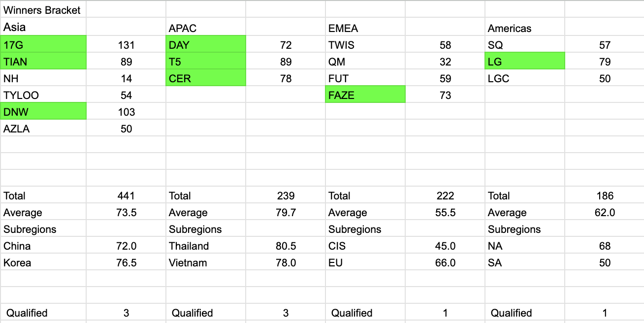The height and width of the screenshot is (323, 644).
Task: Select the Korea subregion cell
Action: pyautogui.click(x=43, y=263)
